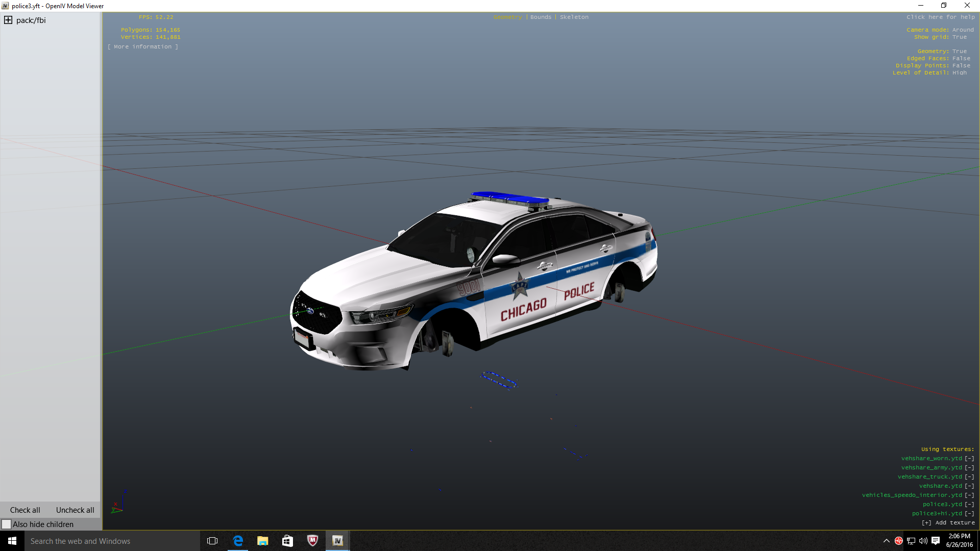Open the OpenIV taskbar icon
This screenshot has height=551, width=980.
337,541
